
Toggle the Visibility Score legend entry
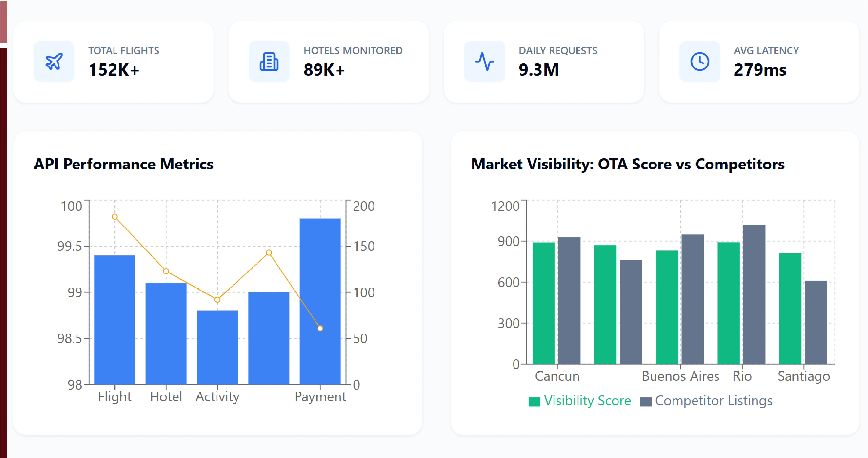[x=580, y=401]
